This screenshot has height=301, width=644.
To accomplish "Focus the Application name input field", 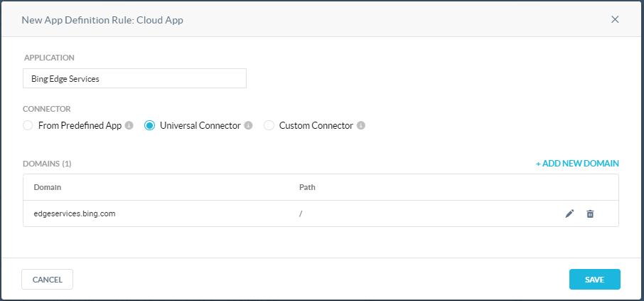I will click(135, 78).
